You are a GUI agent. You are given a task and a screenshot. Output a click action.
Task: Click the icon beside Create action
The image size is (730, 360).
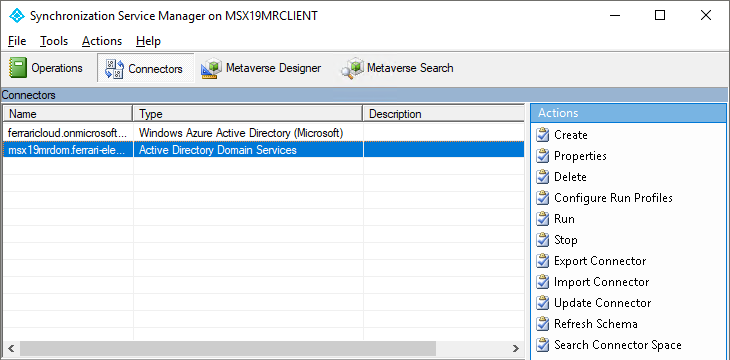point(543,135)
